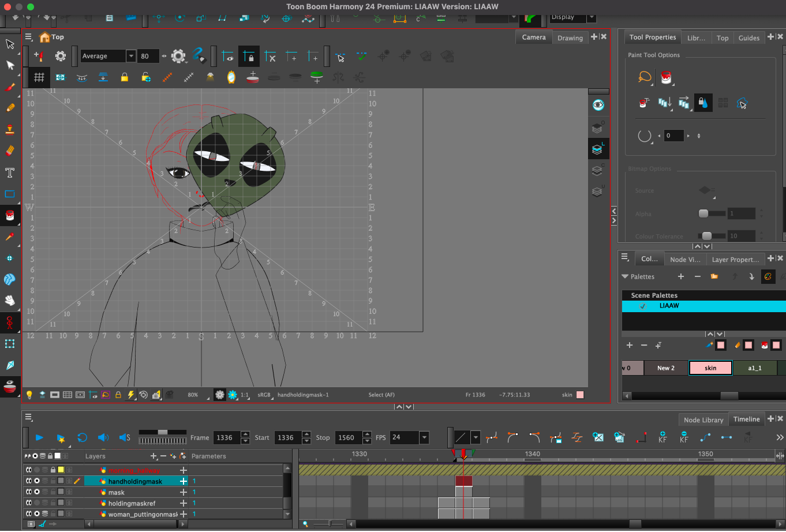
Task: Select the a1_1 colour swatch
Action: coord(755,368)
